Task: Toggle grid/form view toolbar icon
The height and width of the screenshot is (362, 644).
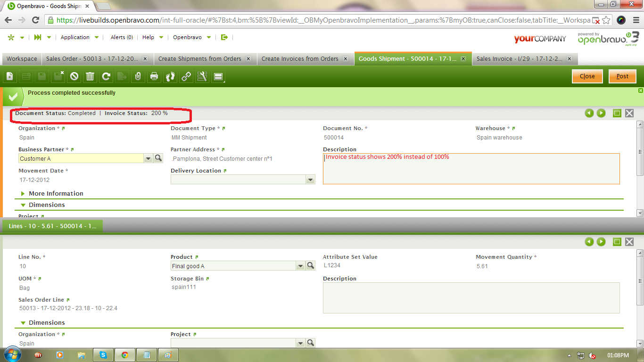Action: point(218,76)
